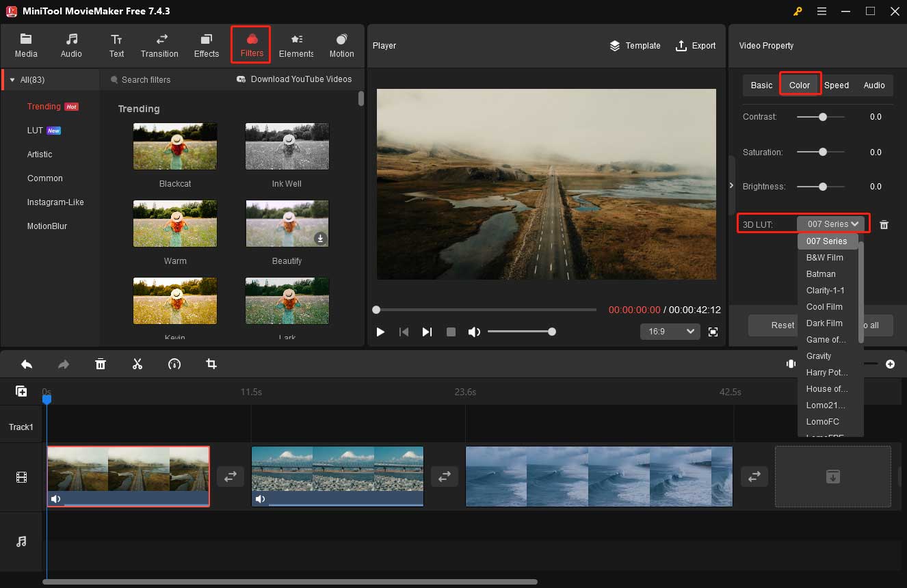This screenshot has height=588, width=907.
Task: Choose the Lark filter thumbnail
Action: pyautogui.click(x=287, y=301)
